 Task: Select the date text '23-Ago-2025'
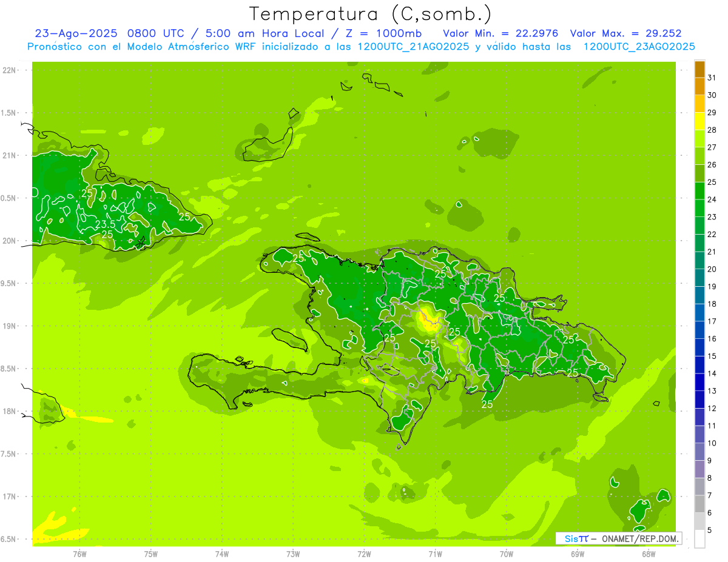click(76, 33)
